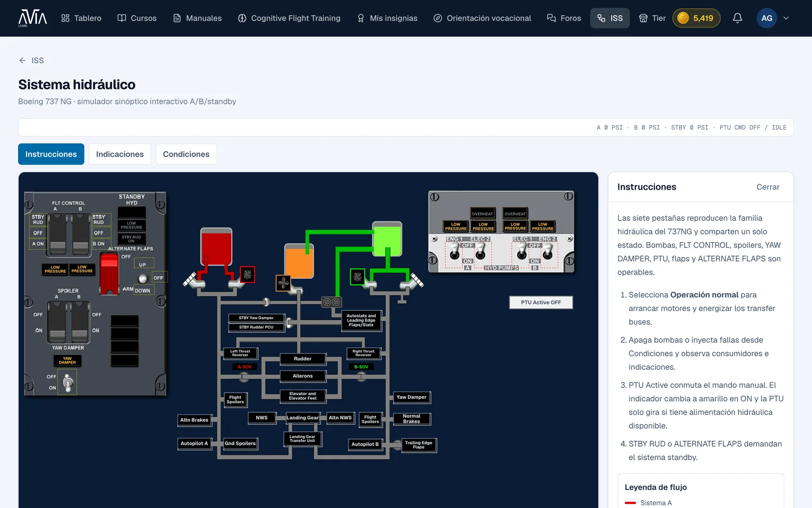Image resolution: width=812 pixels, height=508 pixels.
Task: Select the Normal Brakes box
Action: tap(411, 419)
